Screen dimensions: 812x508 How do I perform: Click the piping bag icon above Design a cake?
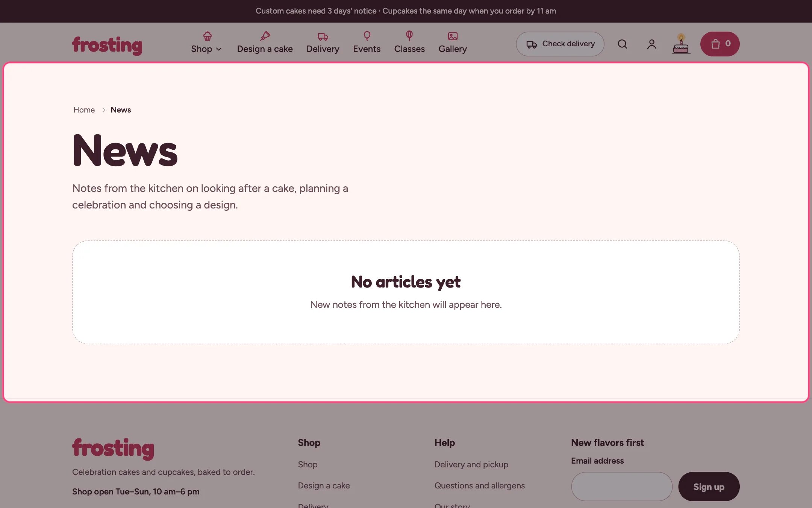point(265,36)
